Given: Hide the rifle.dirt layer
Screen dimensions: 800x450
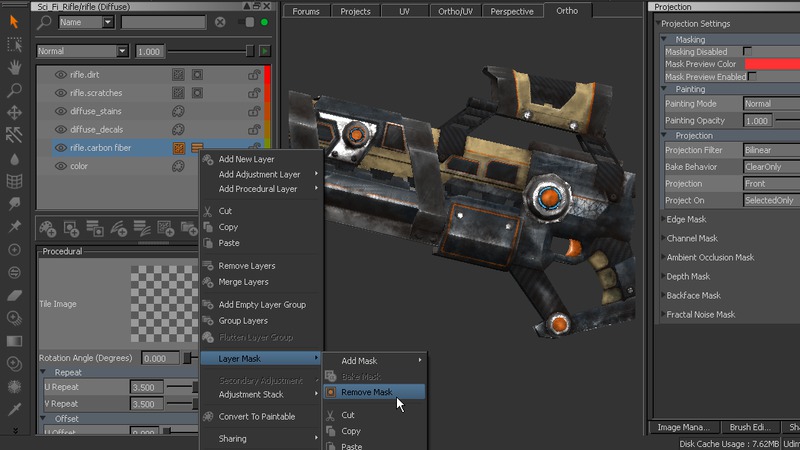Looking at the screenshot, I should coord(60,75).
